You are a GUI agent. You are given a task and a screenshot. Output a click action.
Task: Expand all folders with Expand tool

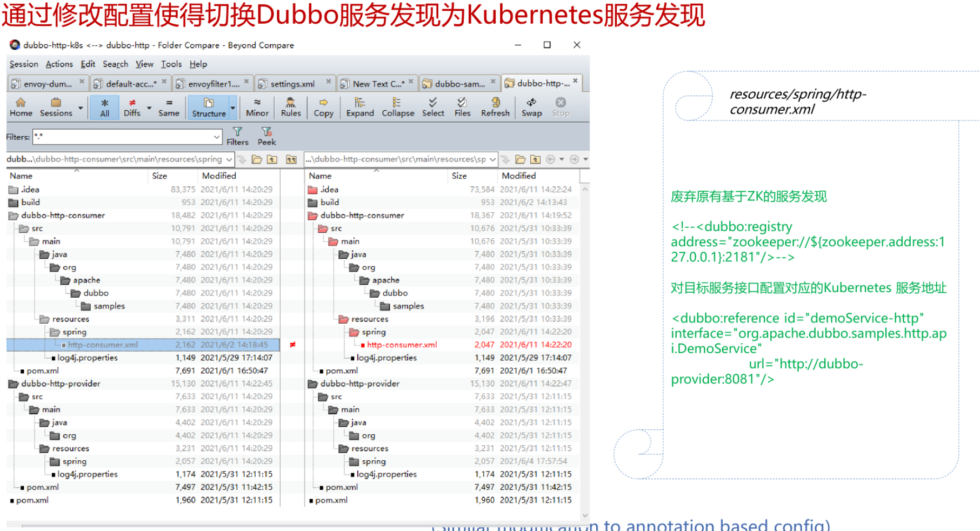360,107
